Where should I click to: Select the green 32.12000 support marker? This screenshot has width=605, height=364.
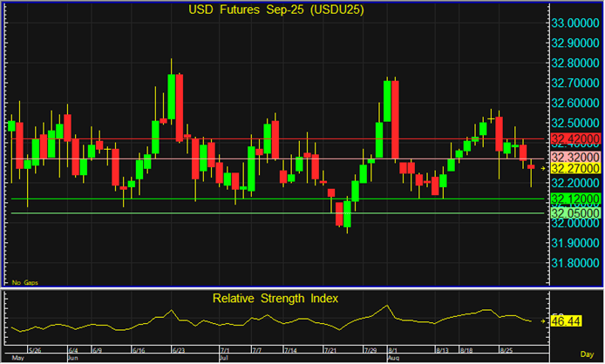tap(574, 199)
